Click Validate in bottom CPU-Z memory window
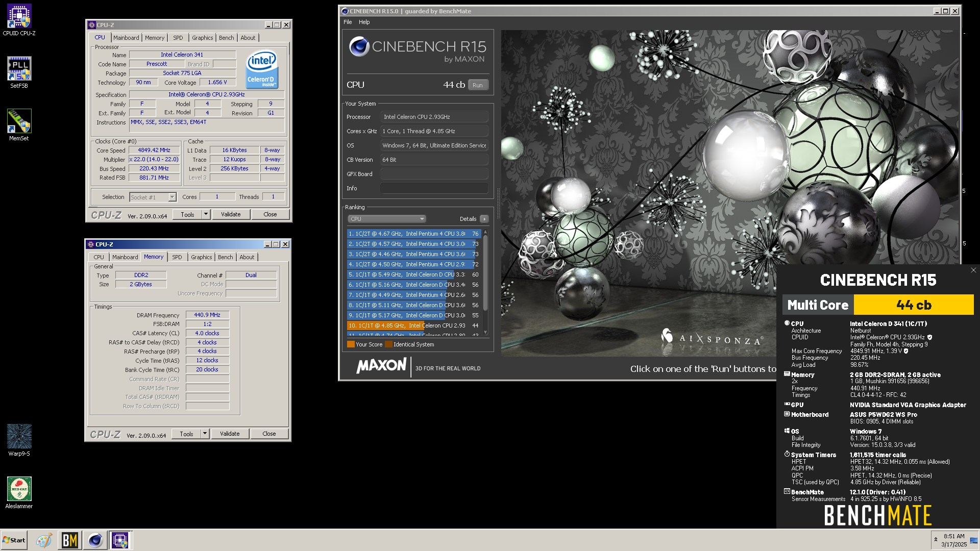Viewport: 980px width, 551px height. [x=230, y=434]
